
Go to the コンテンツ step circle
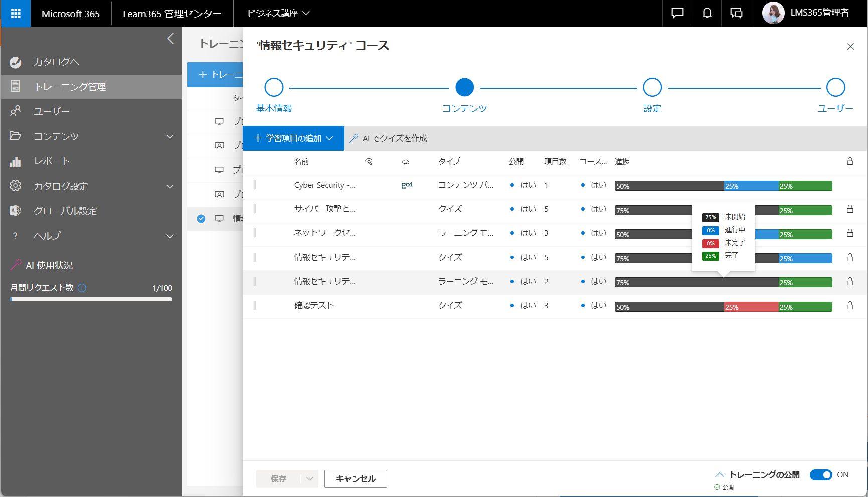pyautogui.click(x=464, y=87)
